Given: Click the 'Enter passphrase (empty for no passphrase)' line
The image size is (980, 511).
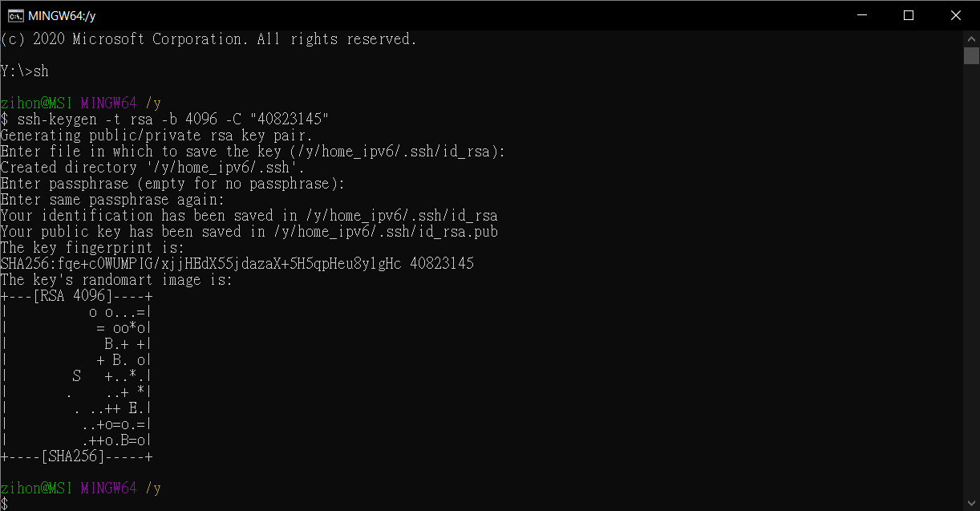Looking at the screenshot, I should (x=172, y=184).
